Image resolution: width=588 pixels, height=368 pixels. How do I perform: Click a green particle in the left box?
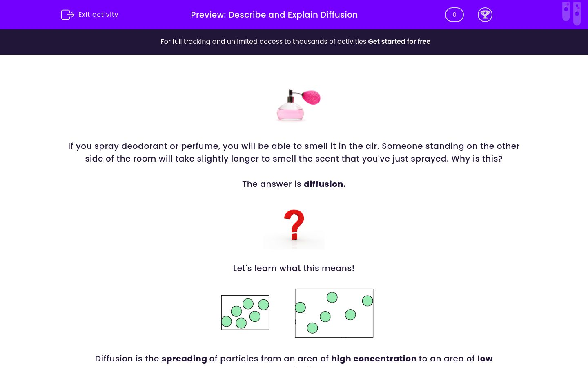click(248, 304)
